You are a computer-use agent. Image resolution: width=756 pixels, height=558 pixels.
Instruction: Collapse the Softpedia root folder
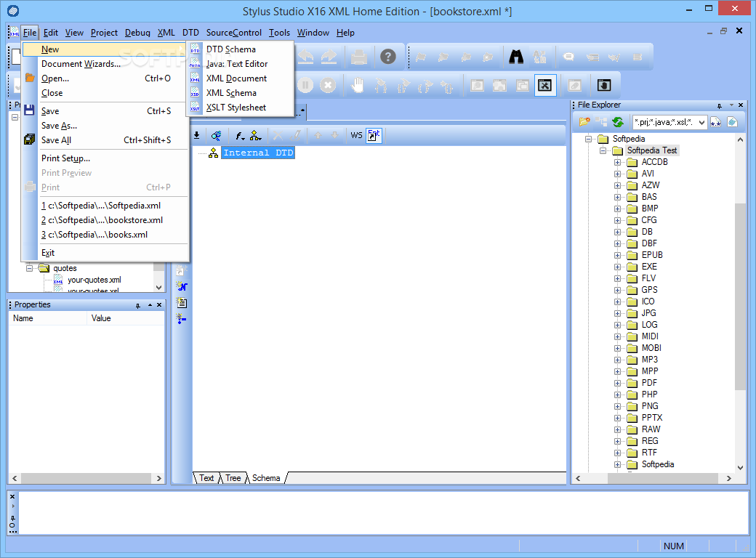coord(588,139)
